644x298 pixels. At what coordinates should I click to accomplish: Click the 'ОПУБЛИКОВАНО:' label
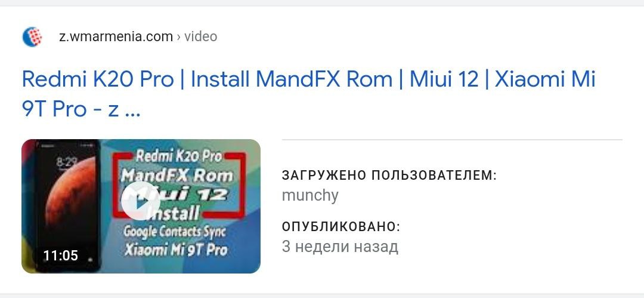pyautogui.click(x=341, y=226)
